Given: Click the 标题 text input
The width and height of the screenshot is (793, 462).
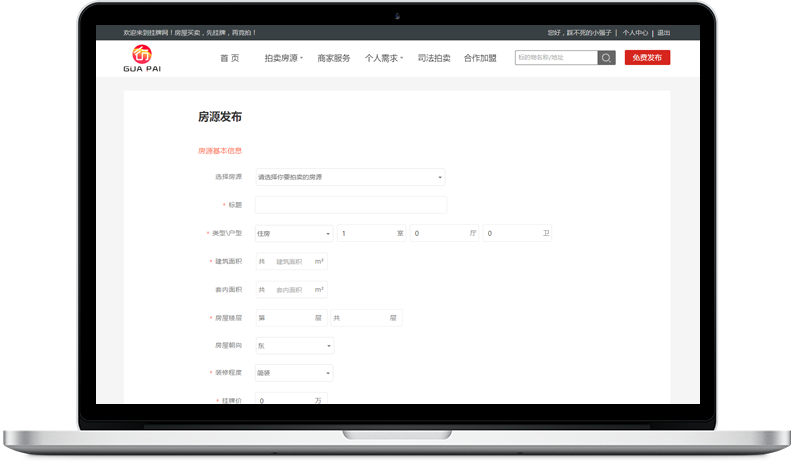Looking at the screenshot, I should [351, 205].
